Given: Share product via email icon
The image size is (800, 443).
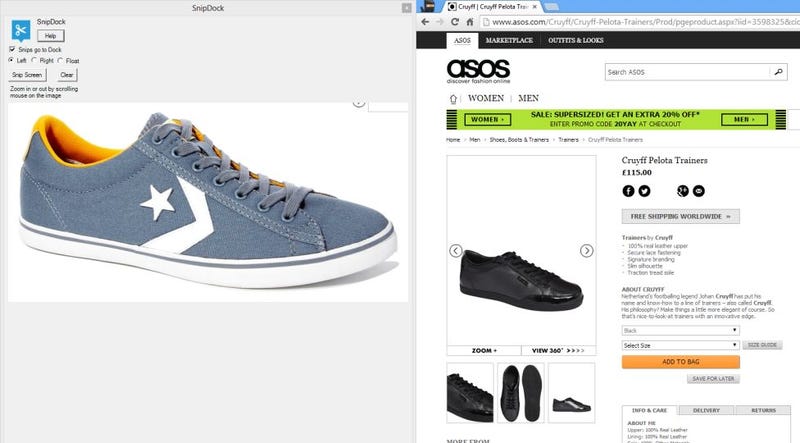Looking at the screenshot, I should [698, 191].
